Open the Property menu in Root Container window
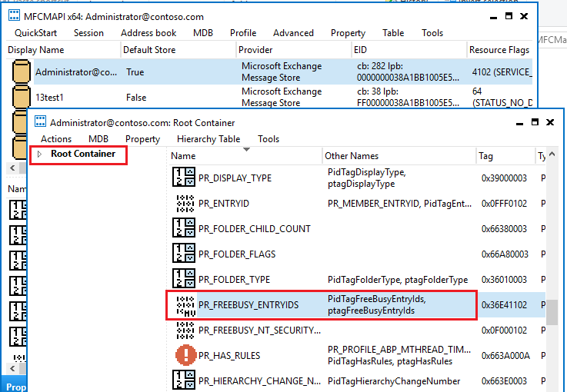 pyautogui.click(x=142, y=139)
